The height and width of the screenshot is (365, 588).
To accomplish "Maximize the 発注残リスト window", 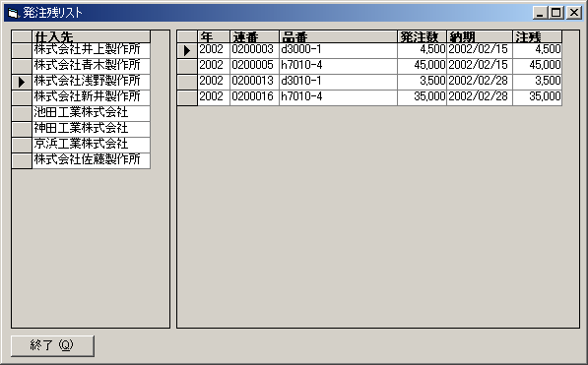I will (555, 13).
